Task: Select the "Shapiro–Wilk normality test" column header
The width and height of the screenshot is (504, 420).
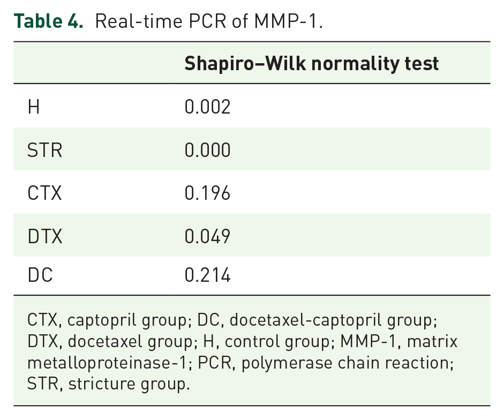Action: pyautogui.click(x=312, y=64)
